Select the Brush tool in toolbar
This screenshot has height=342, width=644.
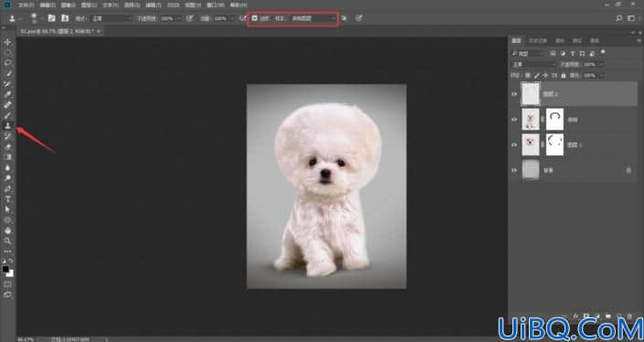point(8,115)
